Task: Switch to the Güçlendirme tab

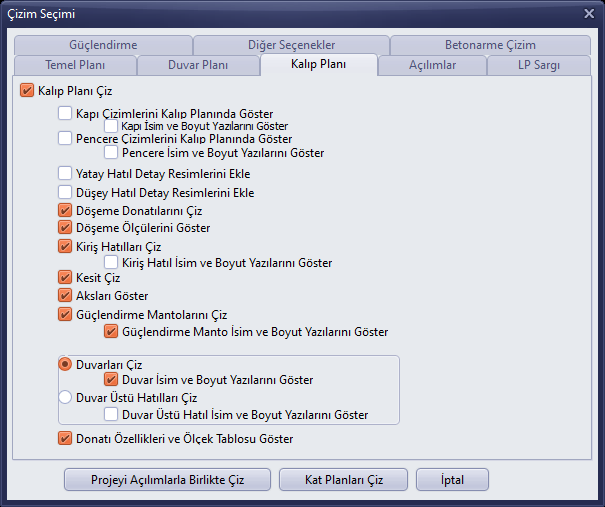Action: pos(103,45)
